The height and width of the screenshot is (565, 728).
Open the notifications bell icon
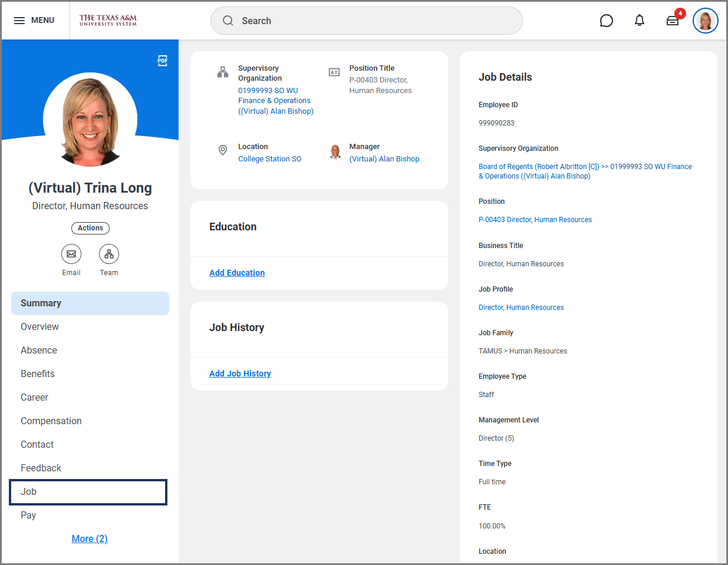[639, 21]
